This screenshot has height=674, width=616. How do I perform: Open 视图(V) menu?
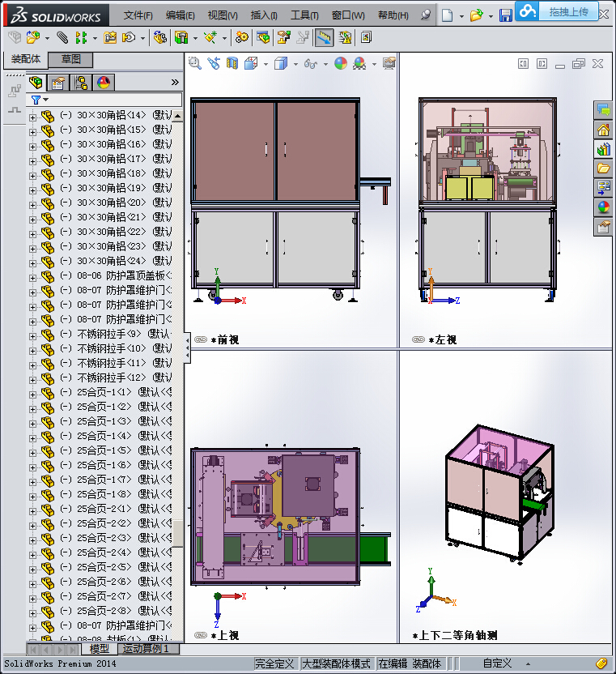click(223, 15)
